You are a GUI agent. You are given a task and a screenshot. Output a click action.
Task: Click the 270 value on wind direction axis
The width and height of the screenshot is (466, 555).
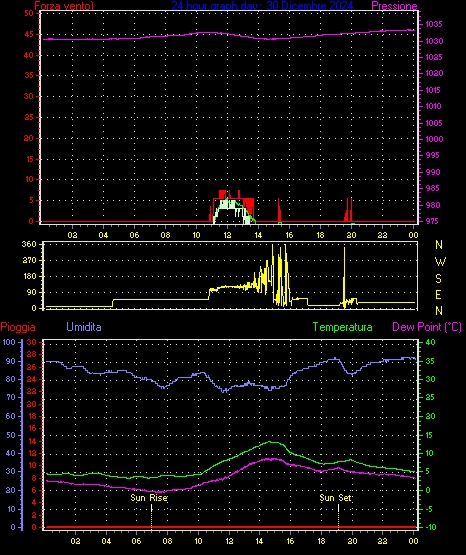pos(29,261)
